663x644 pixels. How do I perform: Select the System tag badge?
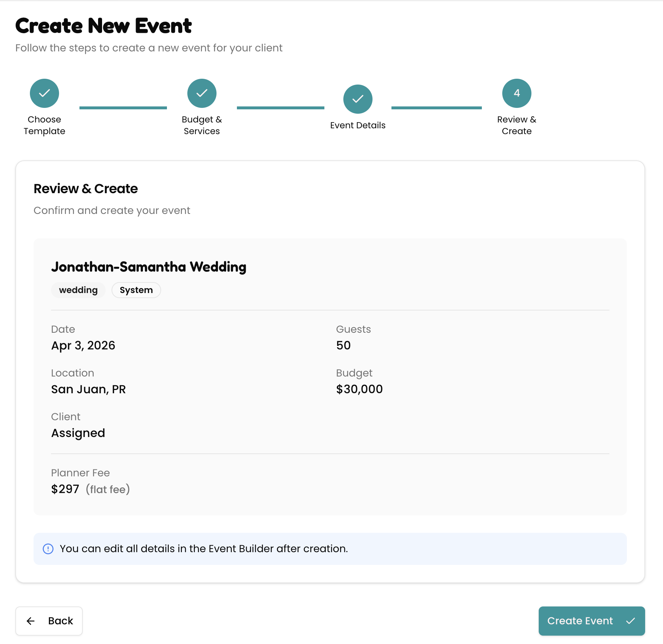[136, 290]
